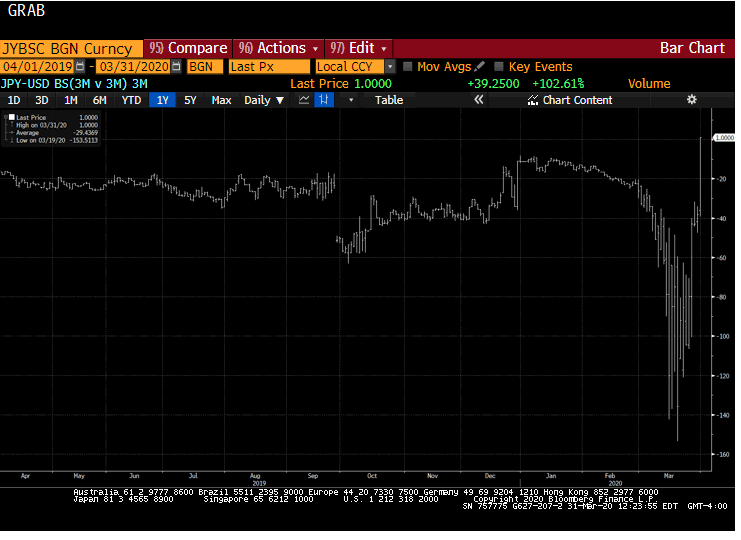This screenshot has height=540, width=741.
Task: Click the -160 y-axis label
Action: click(724, 454)
